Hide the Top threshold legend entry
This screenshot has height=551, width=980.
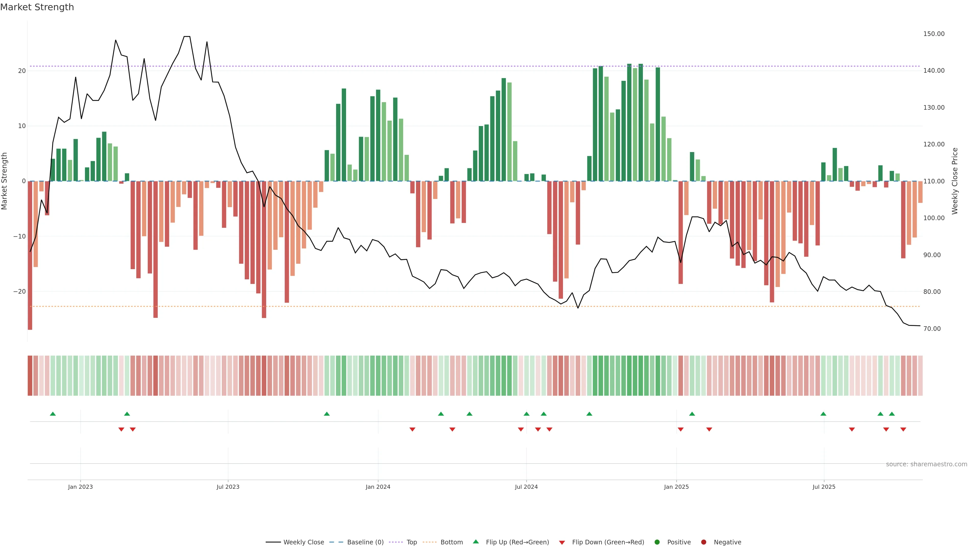[411, 542]
